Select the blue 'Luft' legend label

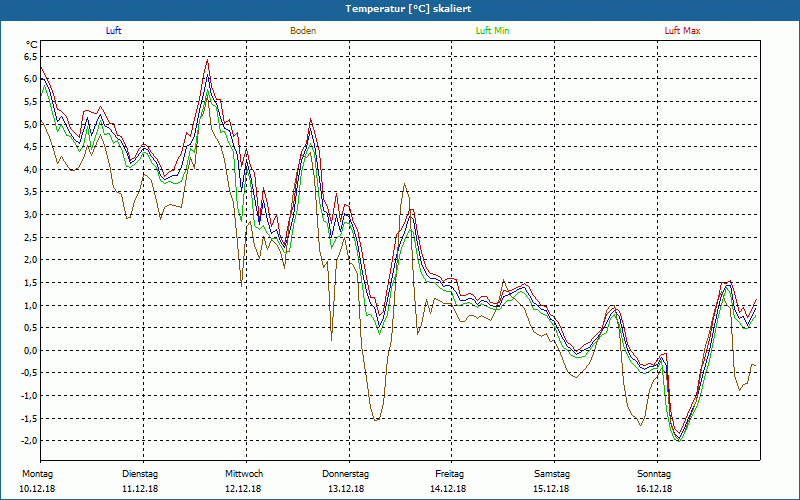coord(113,31)
